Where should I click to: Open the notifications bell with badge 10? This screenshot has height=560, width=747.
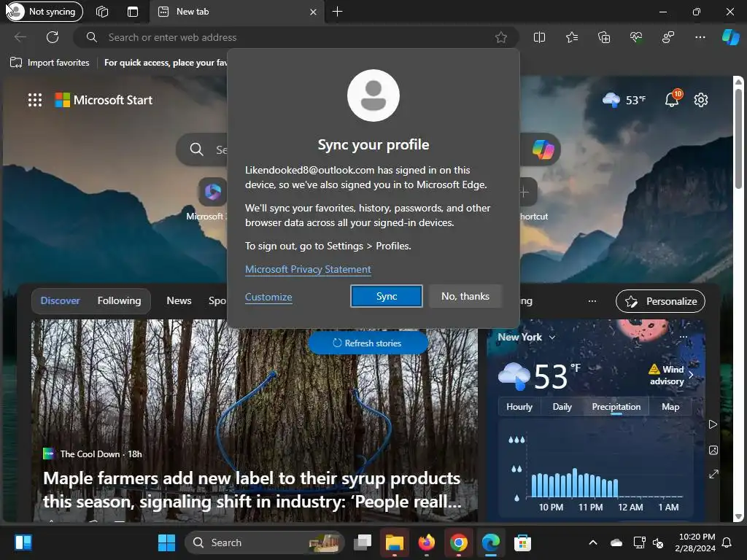(673, 99)
